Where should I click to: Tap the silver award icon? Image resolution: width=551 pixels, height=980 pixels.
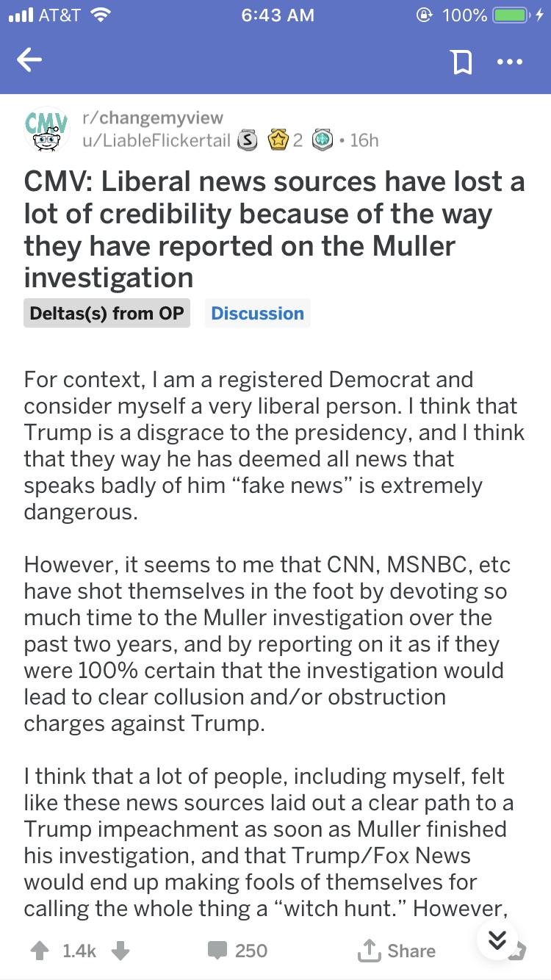pos(249,139)
